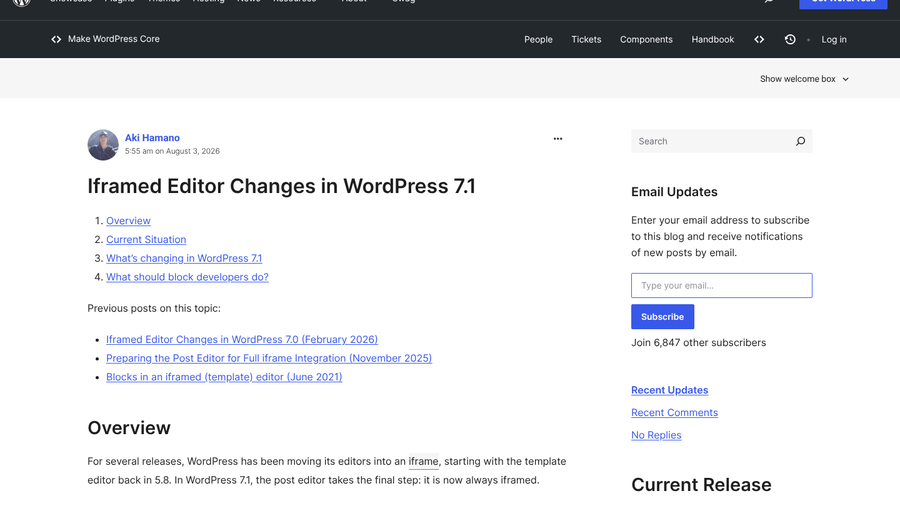Open the Recent Updates link
Image resolution: width=900 pixels, height=506 pixels.
coord(669,390)
